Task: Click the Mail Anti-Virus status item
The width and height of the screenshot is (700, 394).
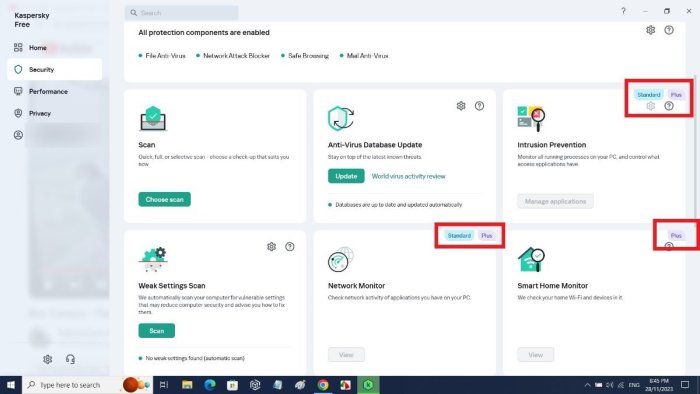Action: point(364,56)
